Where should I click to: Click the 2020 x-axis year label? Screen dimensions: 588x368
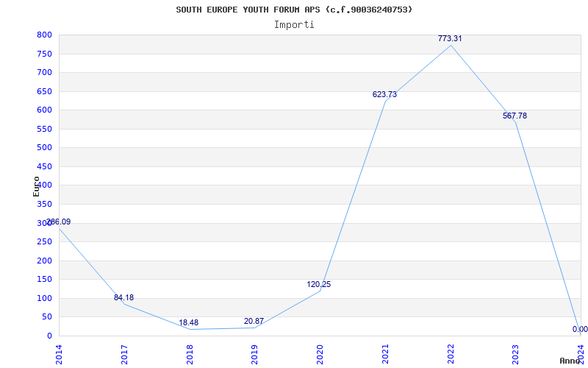click(320, 355)
